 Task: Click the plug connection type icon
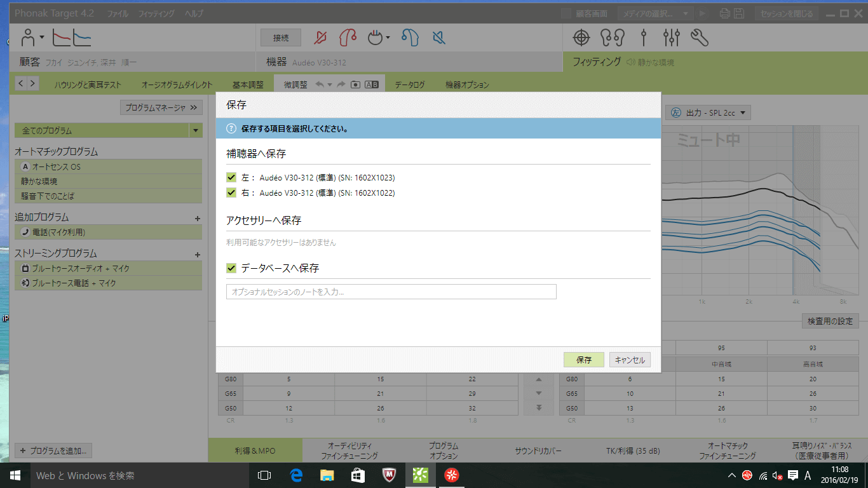point(376,38)
